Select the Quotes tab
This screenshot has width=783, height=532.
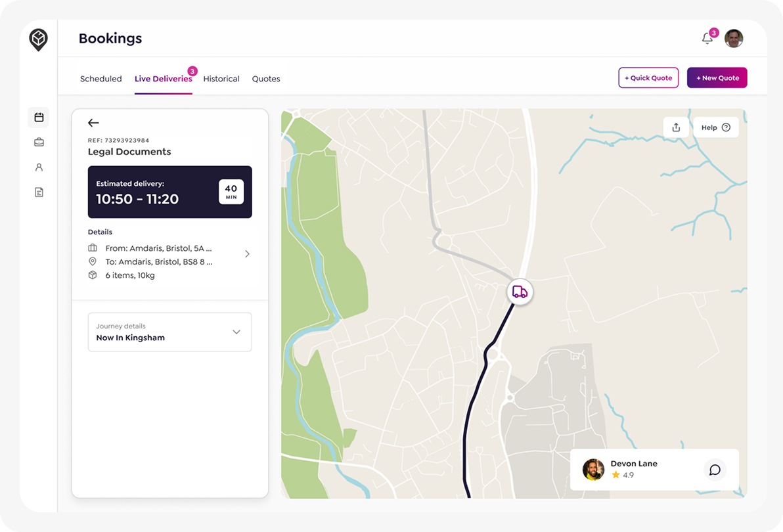click(x=266, y=79)
